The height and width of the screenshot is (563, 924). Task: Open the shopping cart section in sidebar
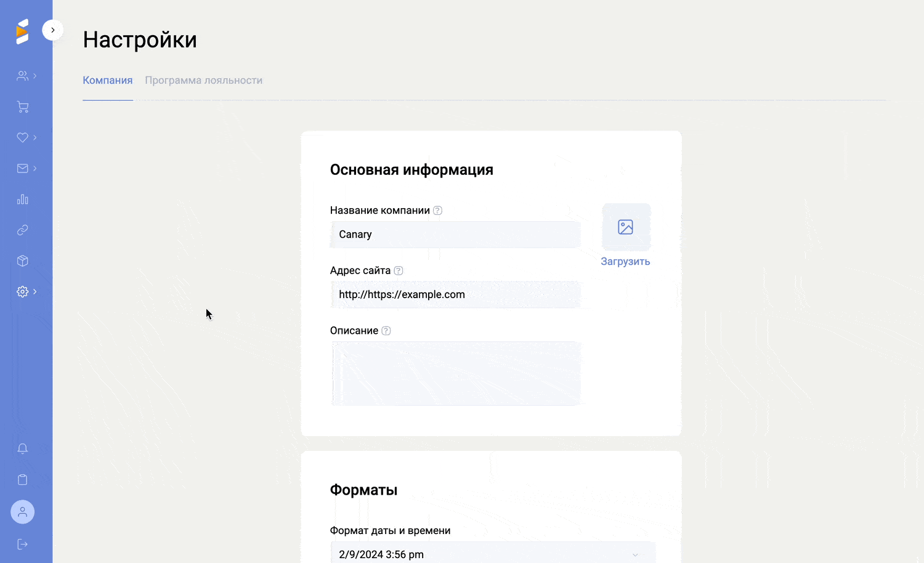[x=23, y=107]
